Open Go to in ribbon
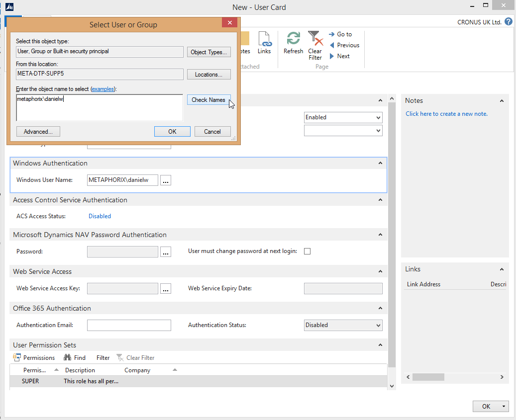516x420 pixels. point(340,34)
